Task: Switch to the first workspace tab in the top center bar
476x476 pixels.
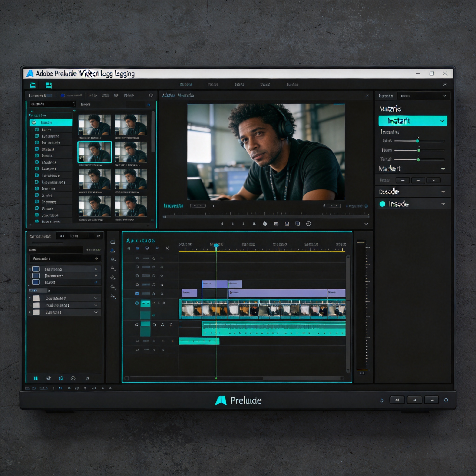Action: pyautogui.click(x=186, y=85)
